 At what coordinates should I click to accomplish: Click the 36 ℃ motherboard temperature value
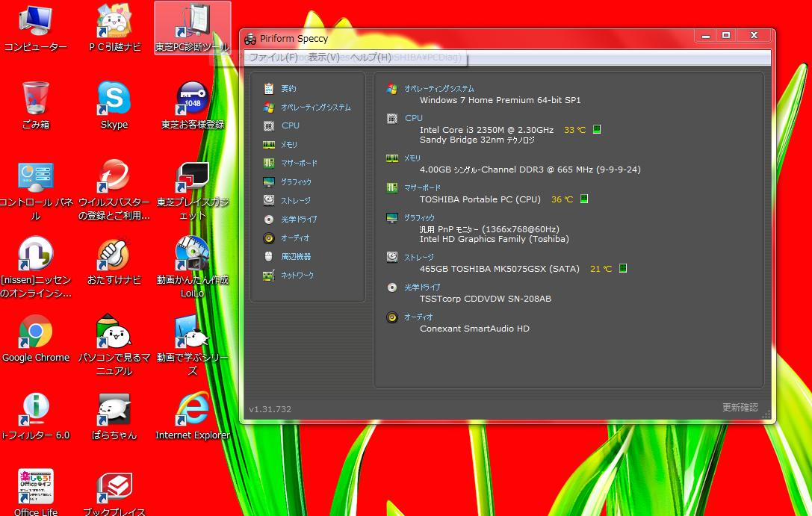(562, 199)
